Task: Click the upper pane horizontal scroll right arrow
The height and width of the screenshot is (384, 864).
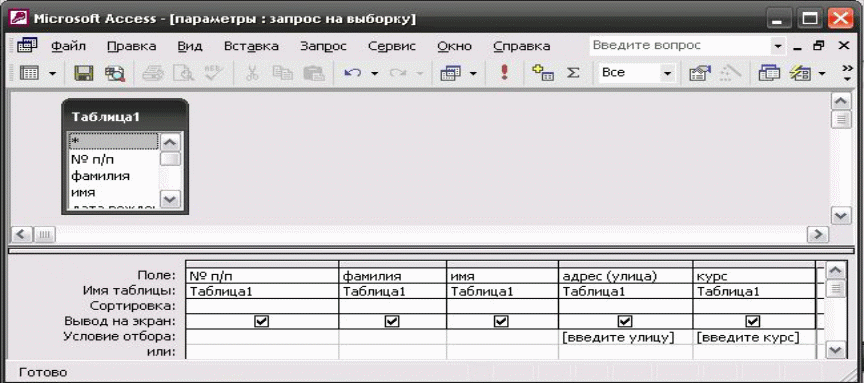Action: [x=818, y=235]
